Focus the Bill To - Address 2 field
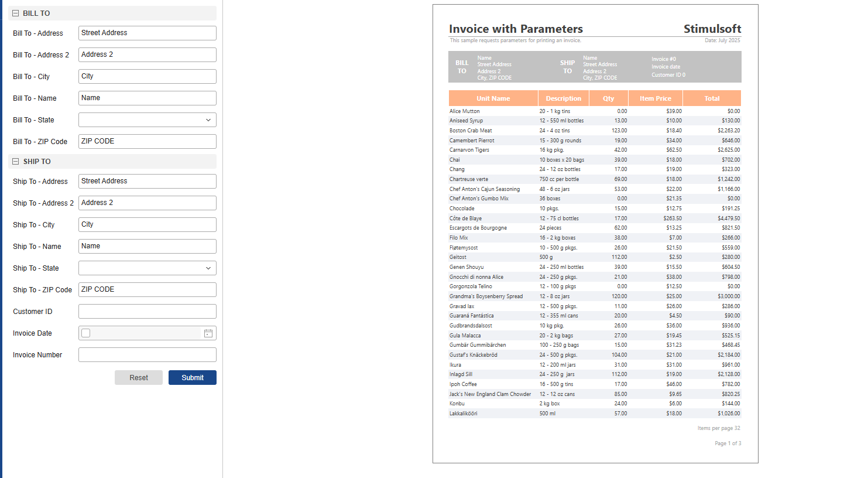The image size is (868, 478). pyautogui.click(x=147, y=55)
